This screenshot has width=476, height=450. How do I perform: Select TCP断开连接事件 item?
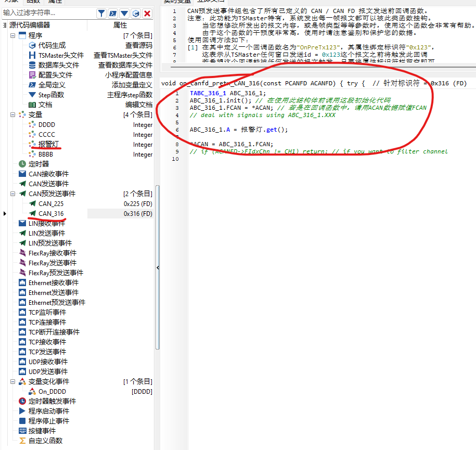[54, 332]
